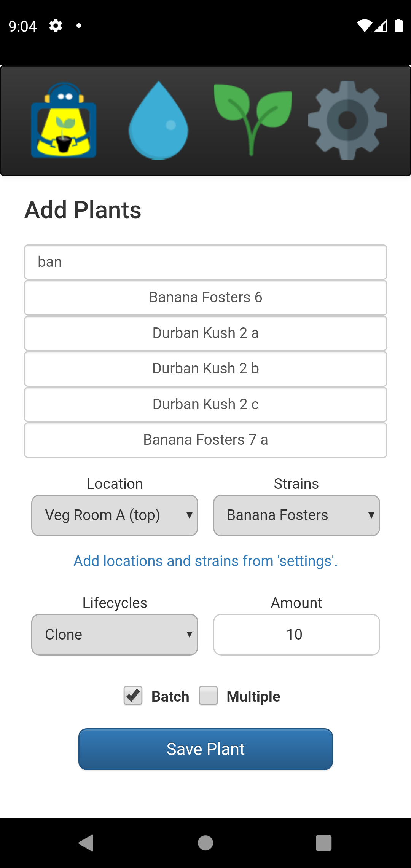Follow the add locations and strains settings link

click(205, 561)
